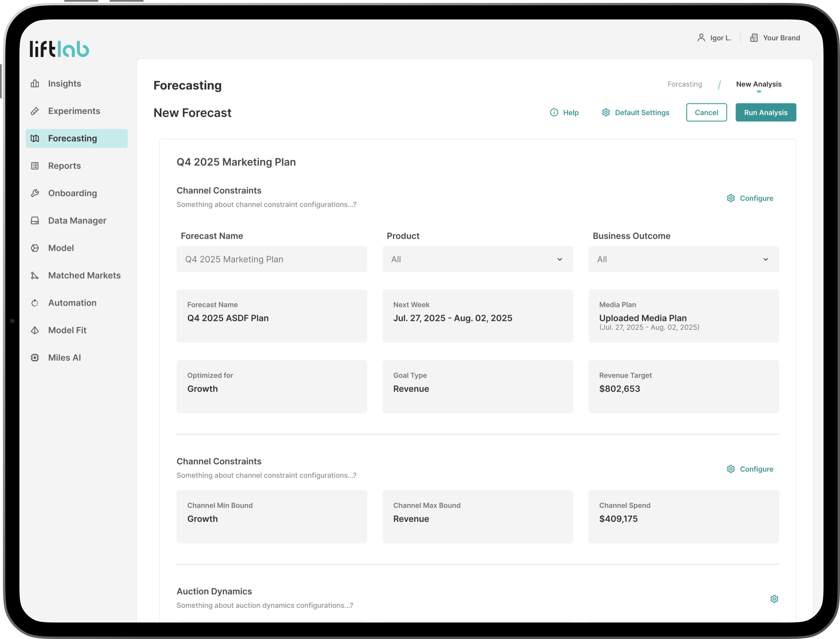Expand the Business Outcome dropdown
Screen dimensions: 840x639
click(x=683, y=259)
